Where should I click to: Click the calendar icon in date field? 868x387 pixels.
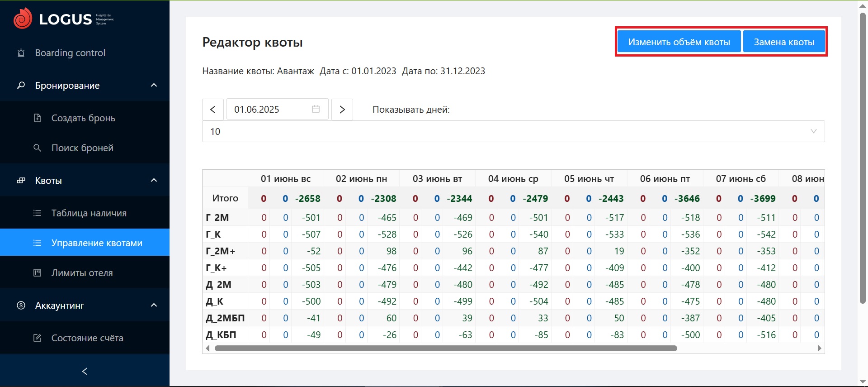(316, 109)
